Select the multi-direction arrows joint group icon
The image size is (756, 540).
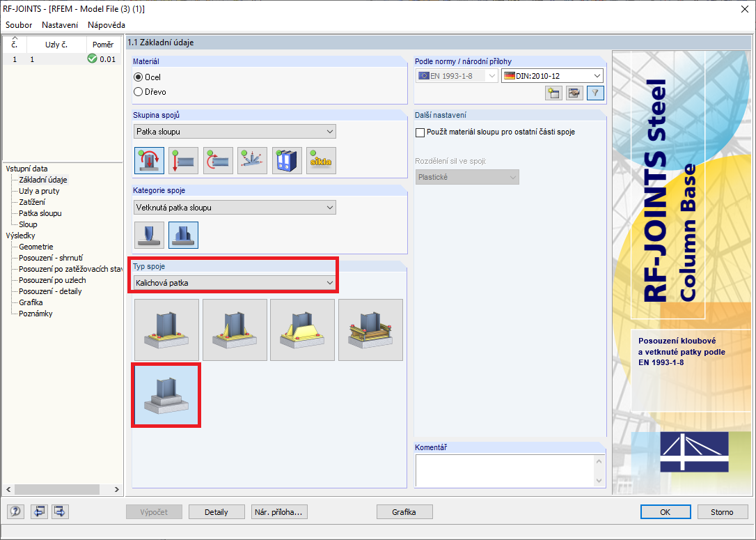click(252, 161)
